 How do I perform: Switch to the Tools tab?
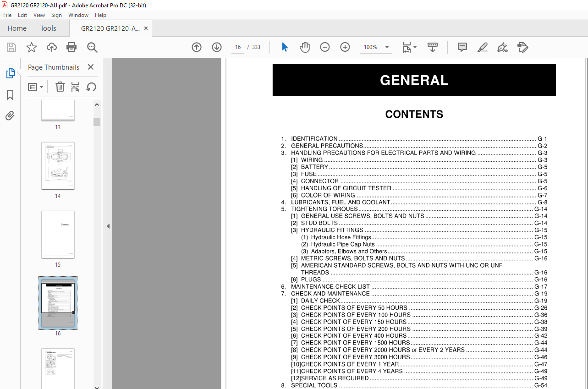(48, 28)
